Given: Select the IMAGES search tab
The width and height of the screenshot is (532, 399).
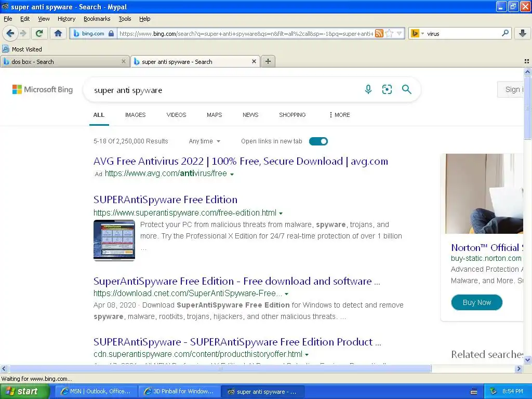Looking at the screenshot, I should [x=136, y=115].
